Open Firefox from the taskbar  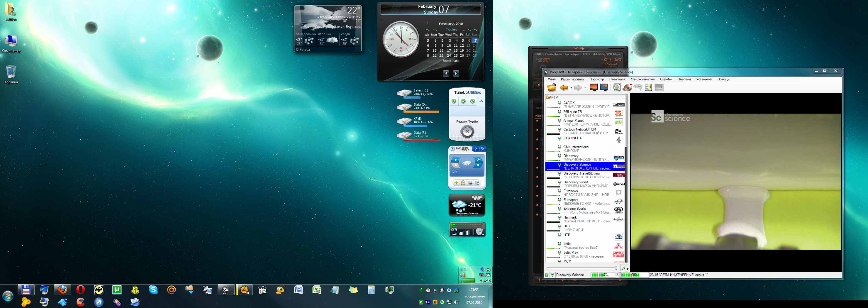pos(62,290)
